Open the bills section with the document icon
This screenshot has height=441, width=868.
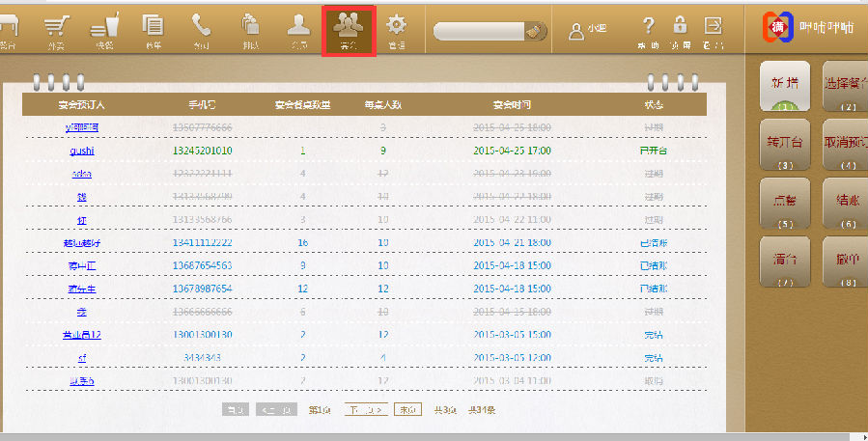click(x=153, y=30)
